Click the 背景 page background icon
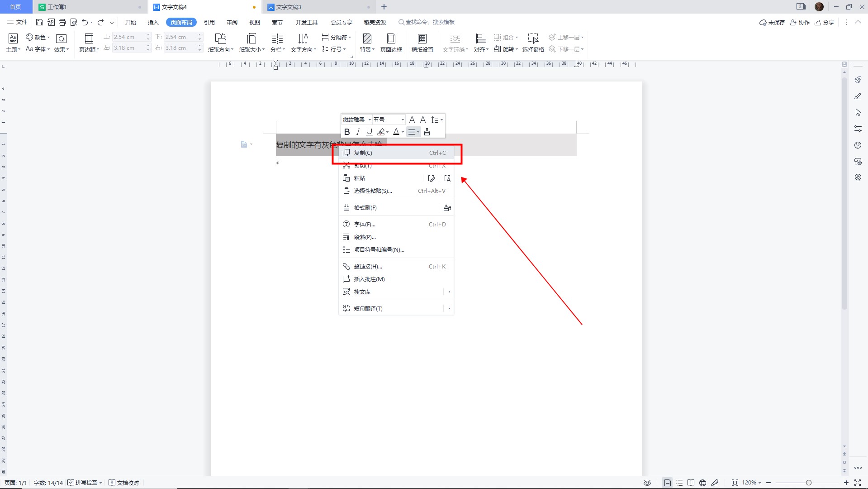Image resolution: width=868 pixels, height=489 pixels. click(x=367, y=38)
